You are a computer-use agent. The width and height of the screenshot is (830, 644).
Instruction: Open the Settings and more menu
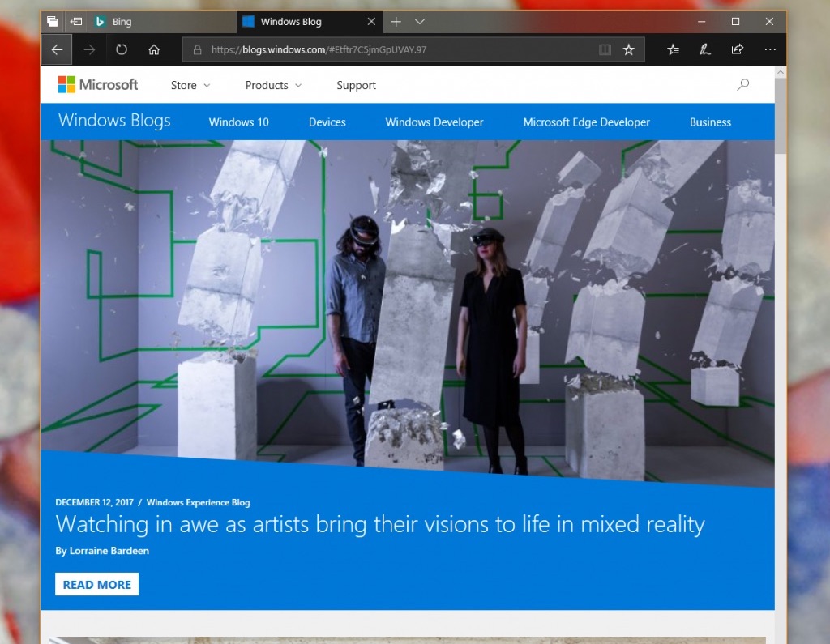tap(770, 49)
